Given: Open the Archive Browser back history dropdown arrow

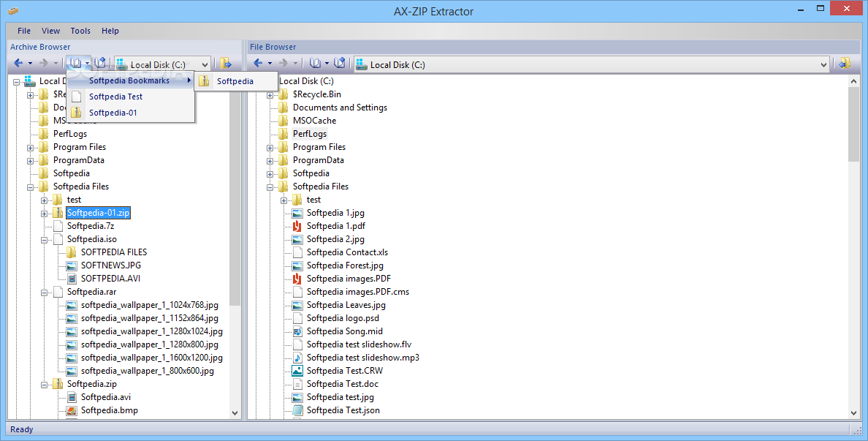Looking at the screenshot, I should coord(30,64).
